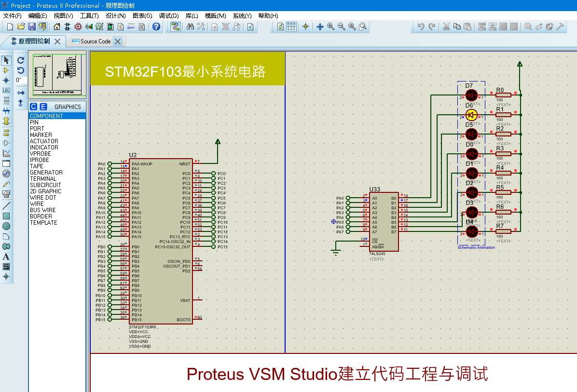Click the horizontal mirror icon below rotation controls
Image resolution: width=577 pixels, height=392 pixels.
(21, 92)
